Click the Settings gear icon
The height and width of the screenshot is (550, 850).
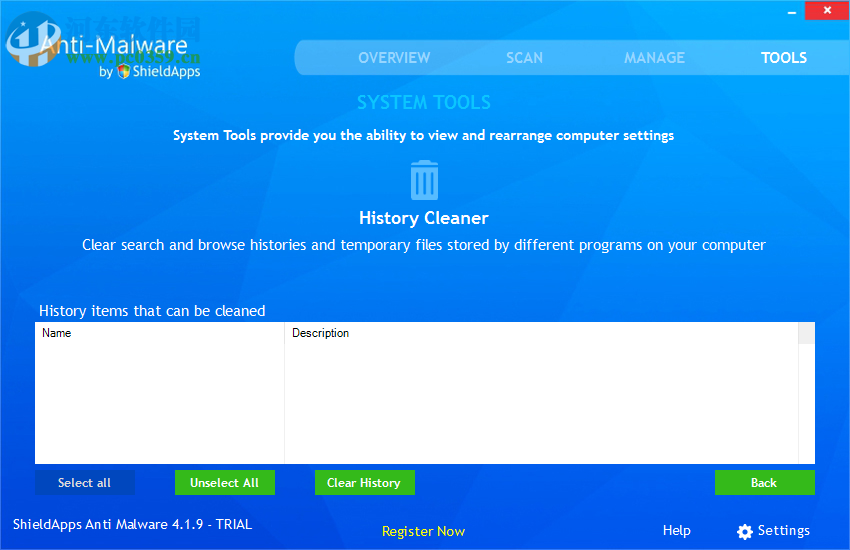click(x=745, y=532)
